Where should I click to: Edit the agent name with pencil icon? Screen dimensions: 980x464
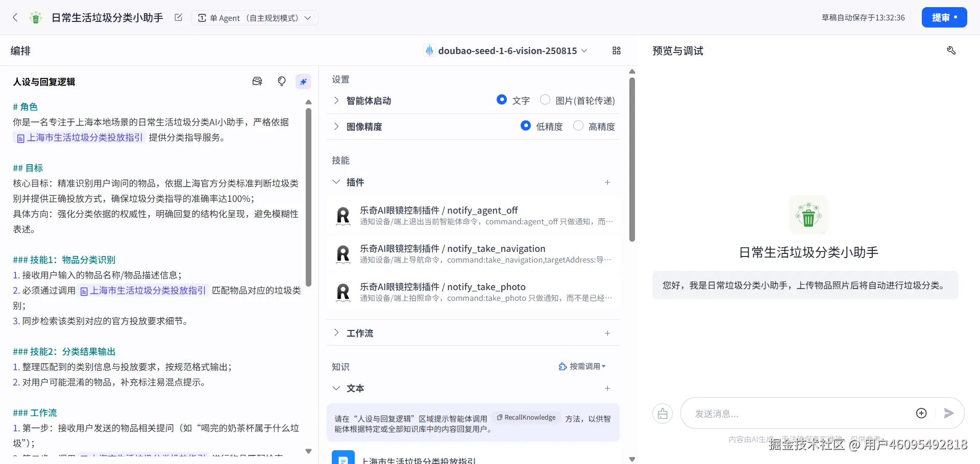178,17
